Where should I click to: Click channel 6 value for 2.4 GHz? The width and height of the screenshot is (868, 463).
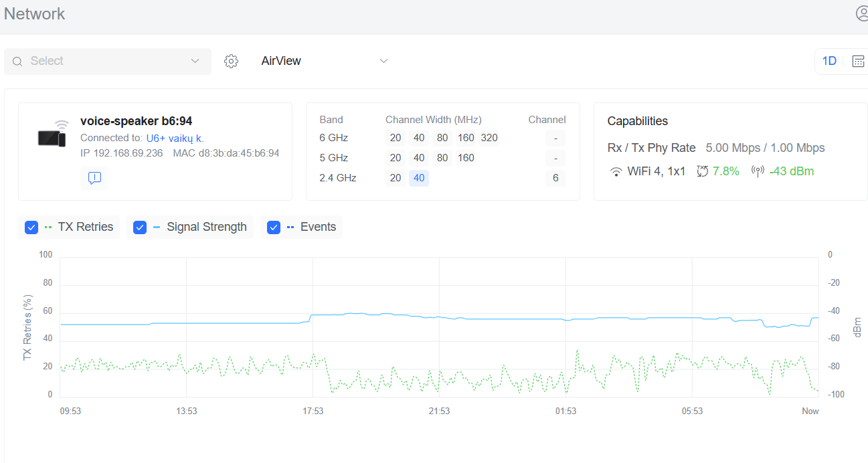tap(555, 178)
